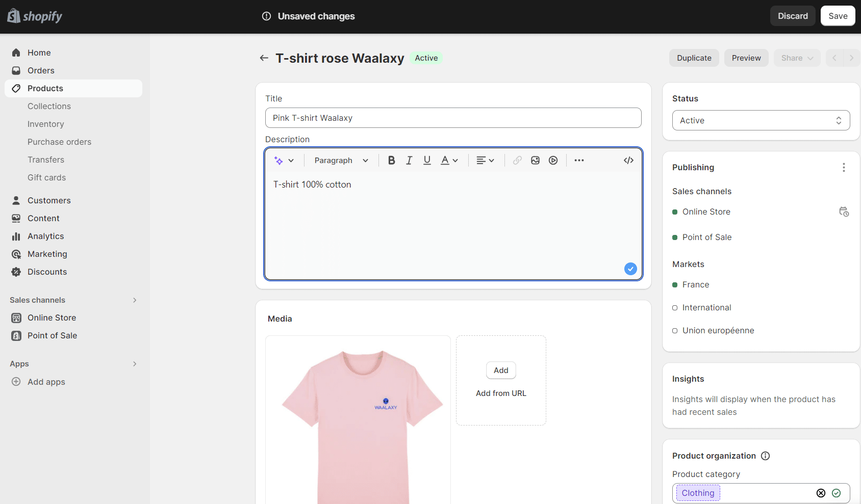Click into the description text area
The width and height of the screenshot is (861, 504).
point(453,225)
